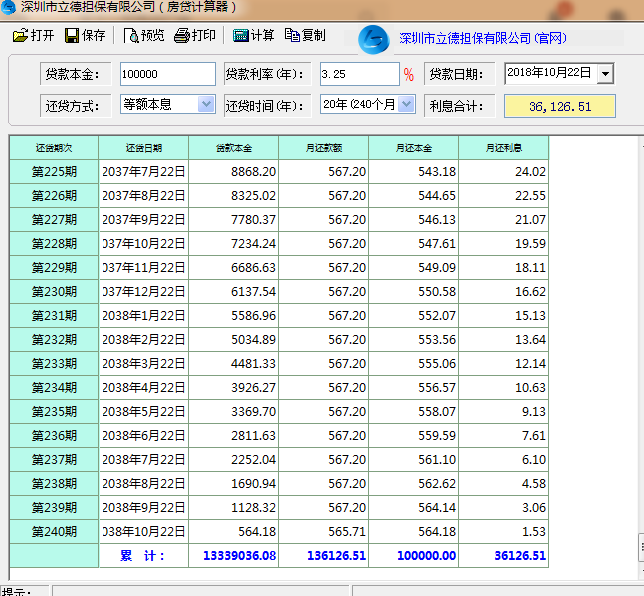Click monthly principal cell 550.58

click(x=414, y=292)
